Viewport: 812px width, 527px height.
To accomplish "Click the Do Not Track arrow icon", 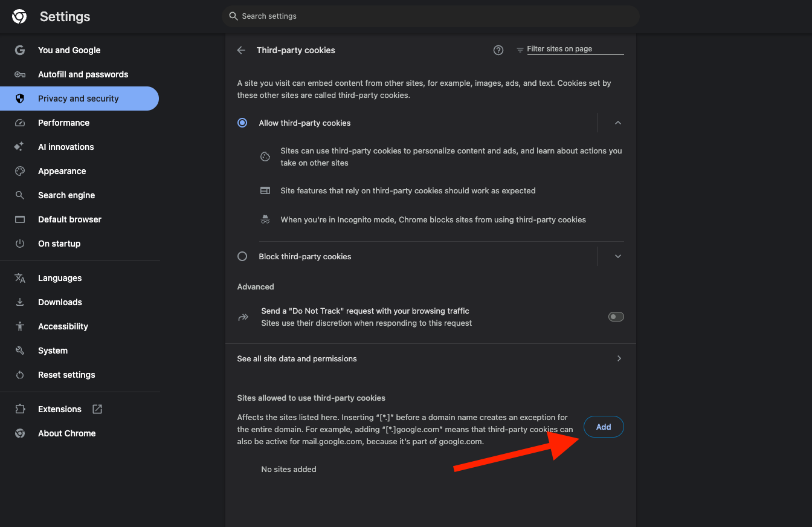I will coord(243,317).
